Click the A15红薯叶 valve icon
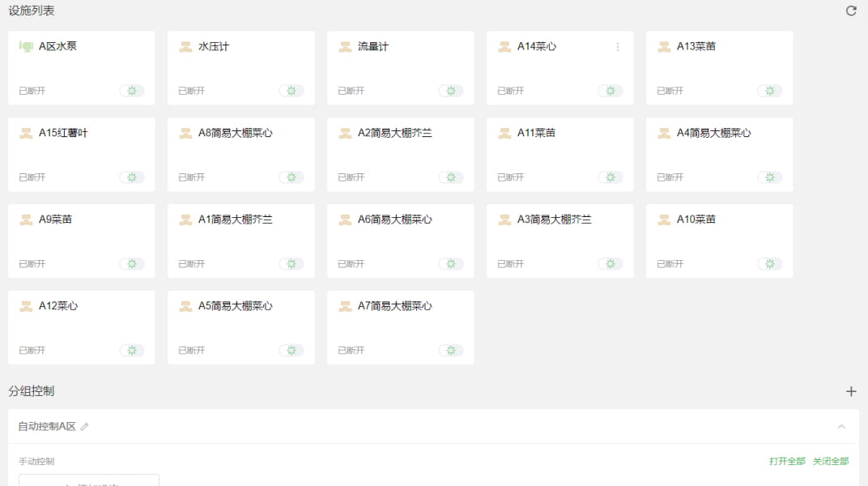The image size is (868, 486). point(26,134)
